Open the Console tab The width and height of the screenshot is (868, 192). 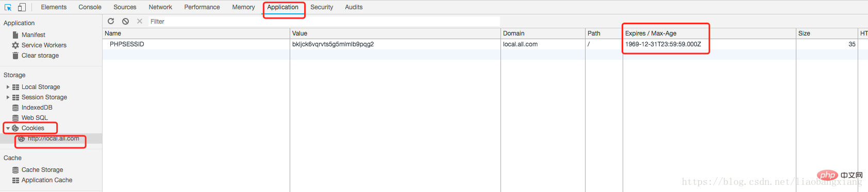(x=90, y=7)
